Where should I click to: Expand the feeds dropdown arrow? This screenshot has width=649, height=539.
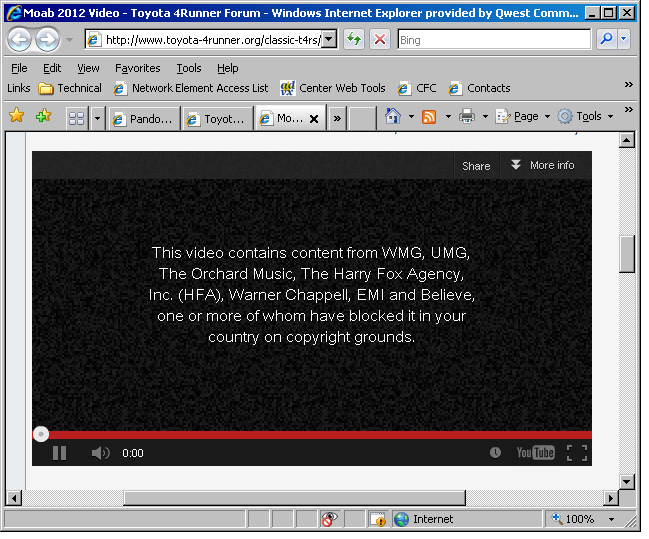[448, 117]
